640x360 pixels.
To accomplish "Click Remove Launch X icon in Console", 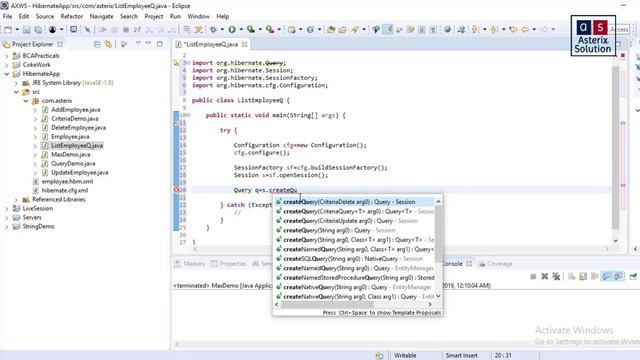I will click(x=544, y=277).
